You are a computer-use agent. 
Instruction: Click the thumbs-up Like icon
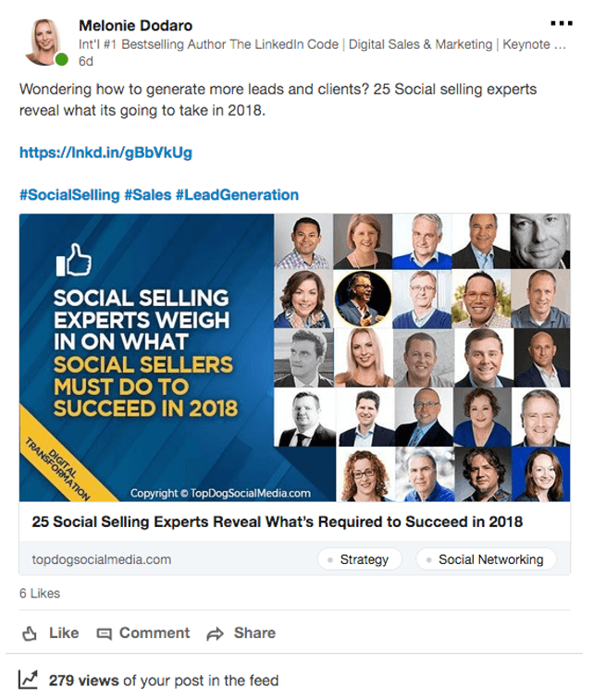pyautogui.click(x=30, y=633)
